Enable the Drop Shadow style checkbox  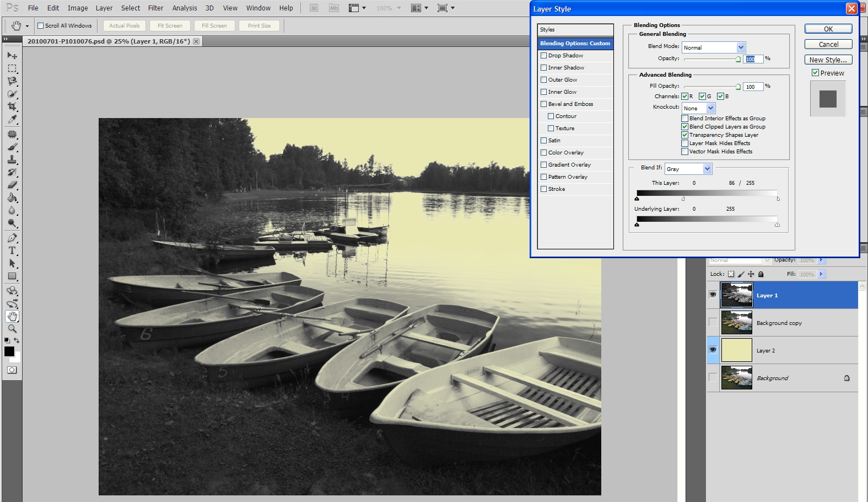coord(544,56)
